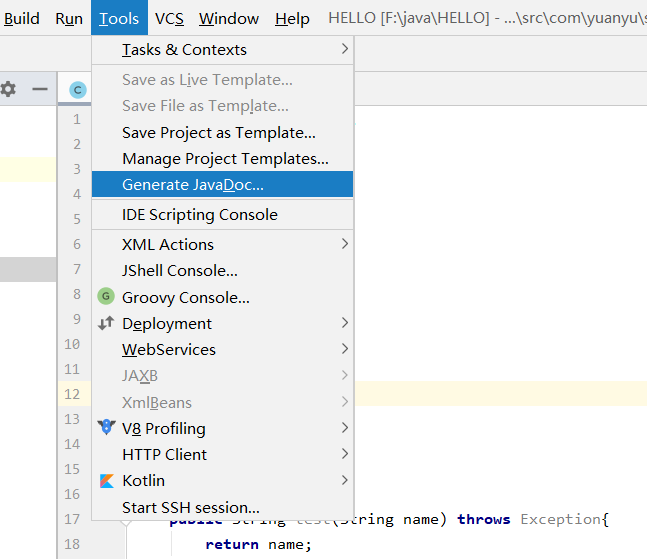Open the Run menu
Viewport: 647px width, 559px height.
point(69,18)
